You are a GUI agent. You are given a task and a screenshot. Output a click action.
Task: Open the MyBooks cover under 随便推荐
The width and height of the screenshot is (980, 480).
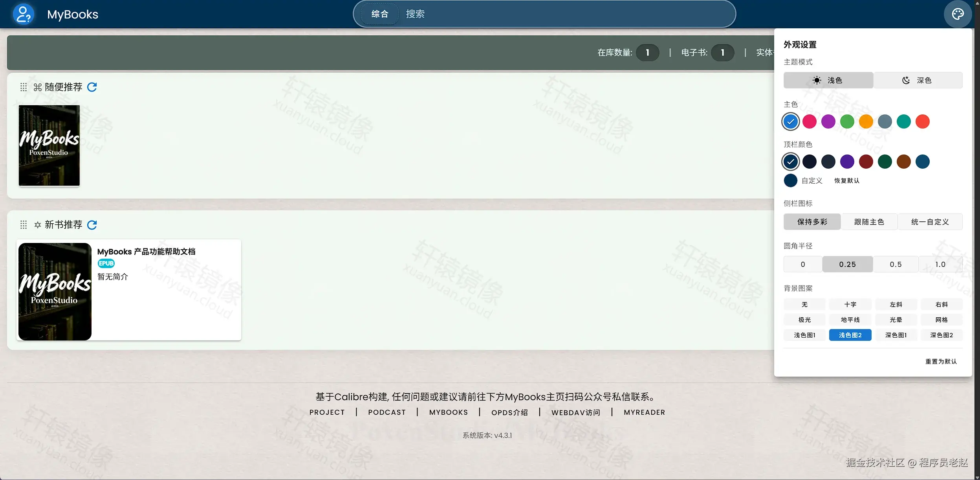[49, 145]
